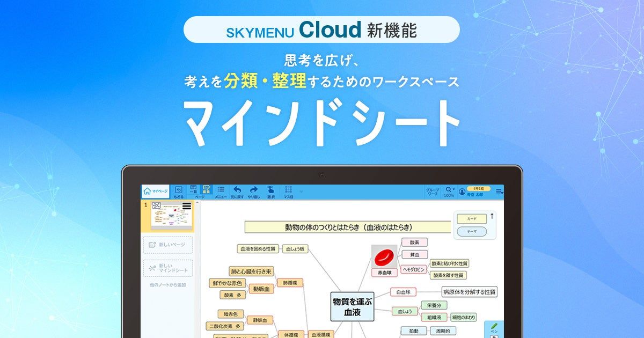Image resolution: width=644 pixels, height=338 pixels.
Task: Select the 酸素 card near red blood cell
Action: pos(414,243)
